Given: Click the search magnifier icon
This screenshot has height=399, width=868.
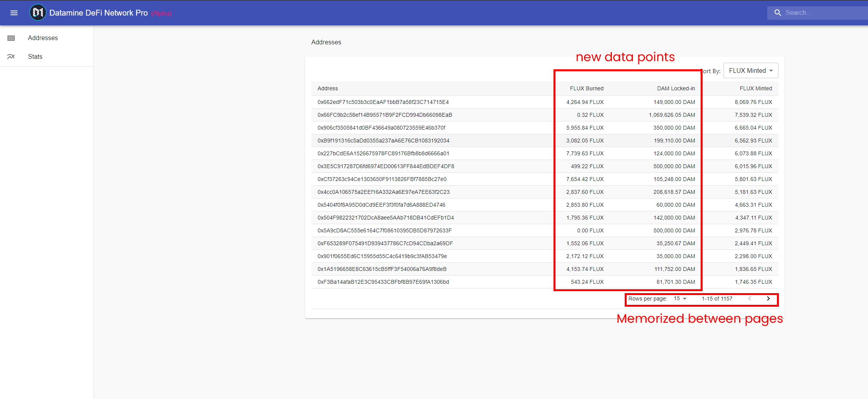Looking at the screenshot, I should (778, 13).
